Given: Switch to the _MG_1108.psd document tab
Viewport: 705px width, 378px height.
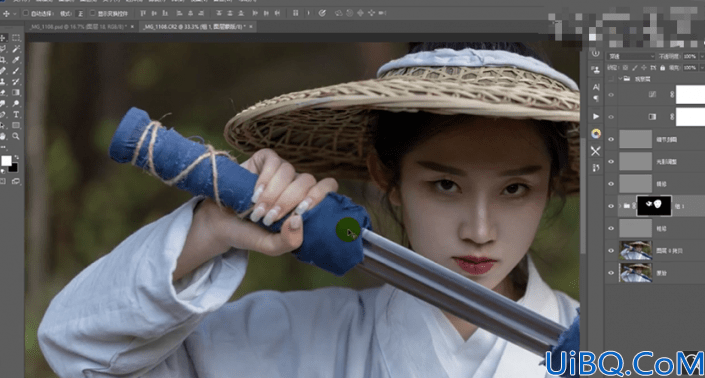Looking at the screenshot, I should [79, 27].
